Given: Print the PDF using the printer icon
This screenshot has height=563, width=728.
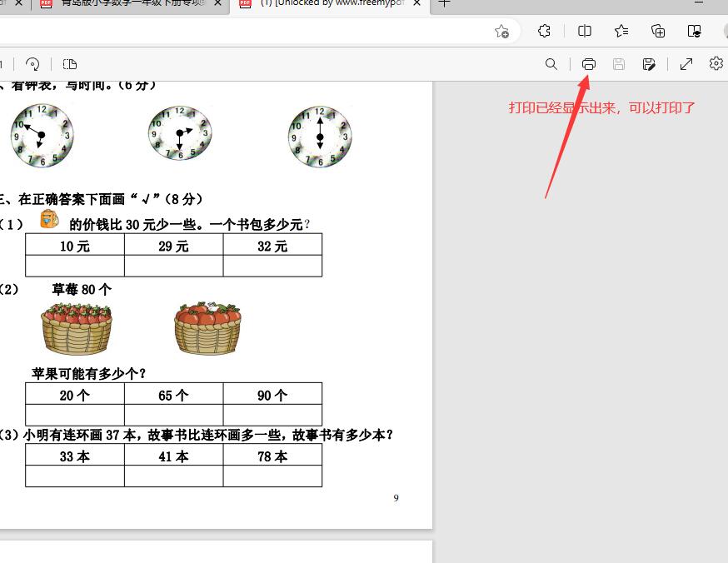Looking at the screenshot, I should [589, 64].
